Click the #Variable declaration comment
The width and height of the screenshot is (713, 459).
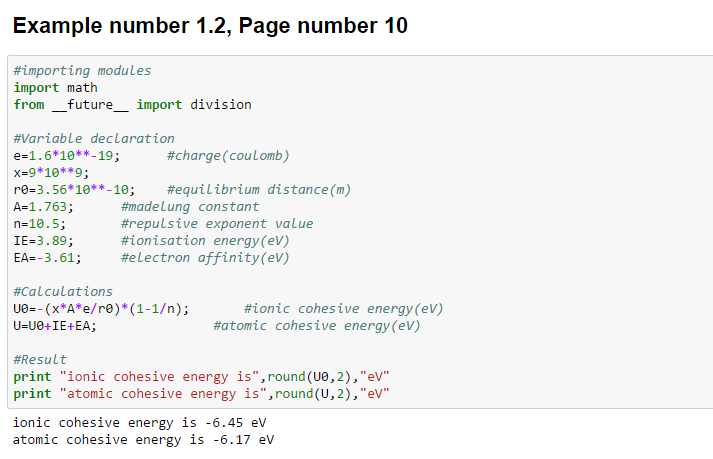[x=94, y=139]
